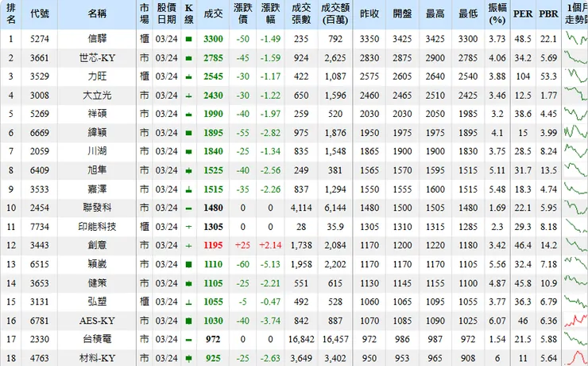The width and height of the screenshot is (588, 366).
Task: Sort table by 成交額(百萬) column header
Action: 335,14
